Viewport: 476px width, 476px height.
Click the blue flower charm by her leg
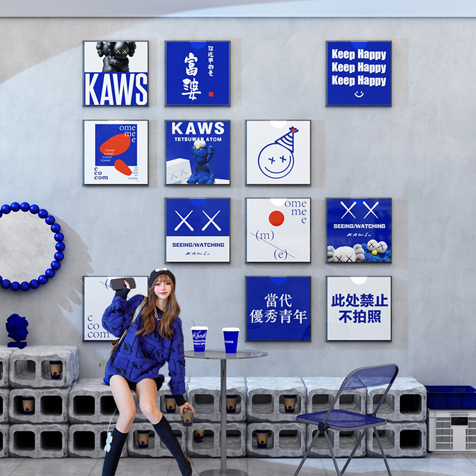point(108,441)
